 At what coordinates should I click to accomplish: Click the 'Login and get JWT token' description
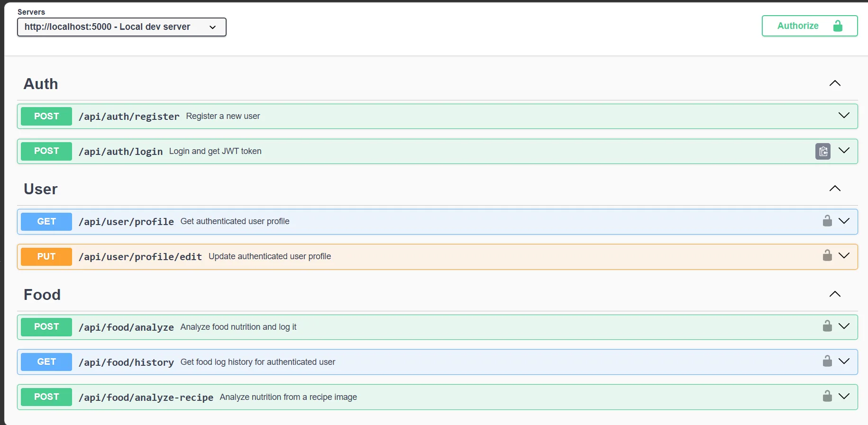click(x=215, y=151)
